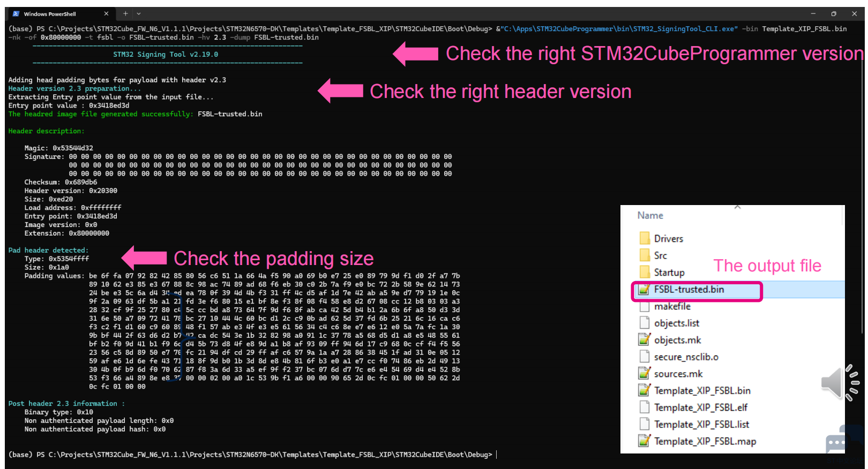Click the Image version: 0x0 line

click(61, 225)
